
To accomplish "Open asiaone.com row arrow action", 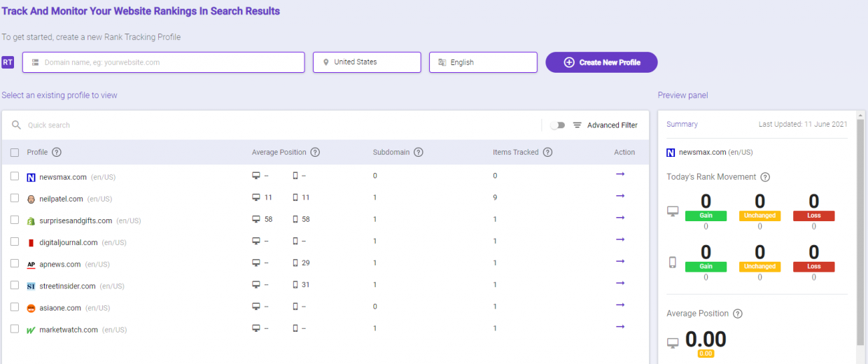I will (620, 304).
